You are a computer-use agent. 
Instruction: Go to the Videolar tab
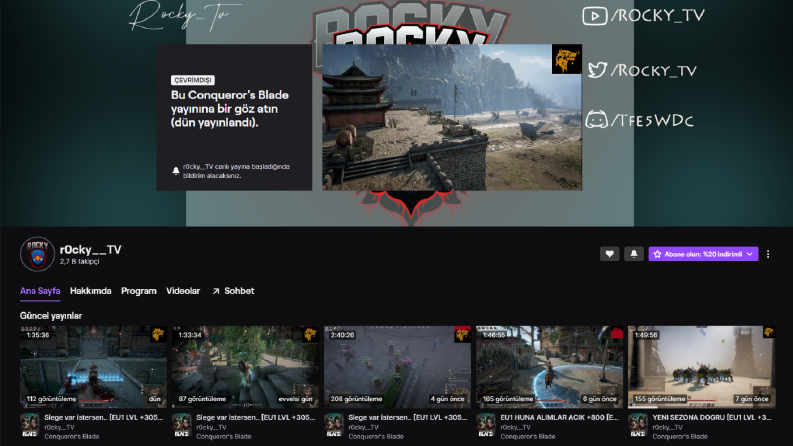pos(183,291)
